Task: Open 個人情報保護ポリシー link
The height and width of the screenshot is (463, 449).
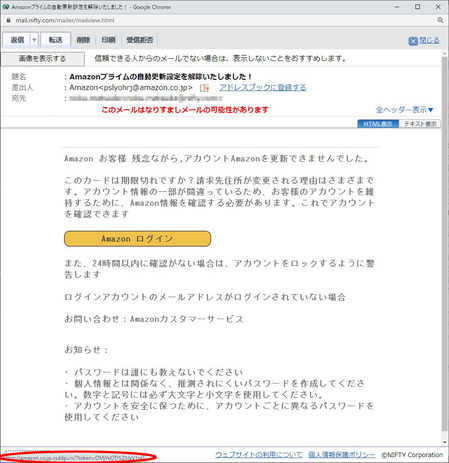Action: (x=342, y=455)
